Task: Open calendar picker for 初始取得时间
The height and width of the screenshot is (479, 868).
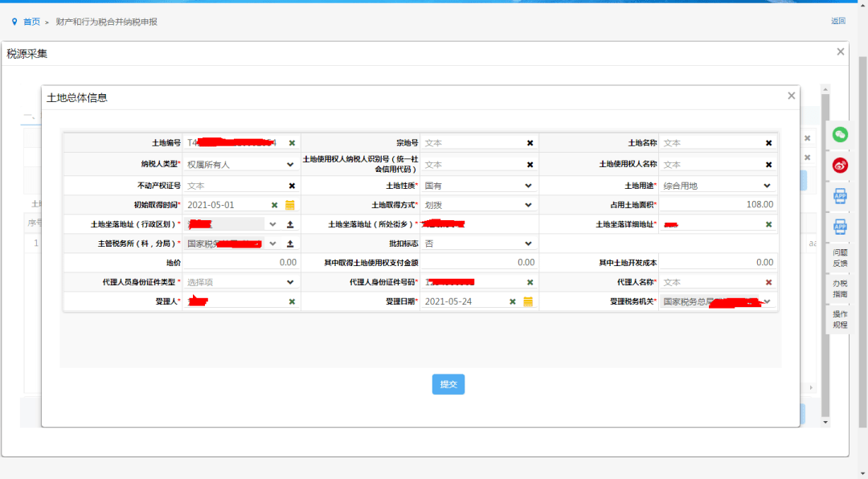Action: pyautogui.click(x=290, y=205)
